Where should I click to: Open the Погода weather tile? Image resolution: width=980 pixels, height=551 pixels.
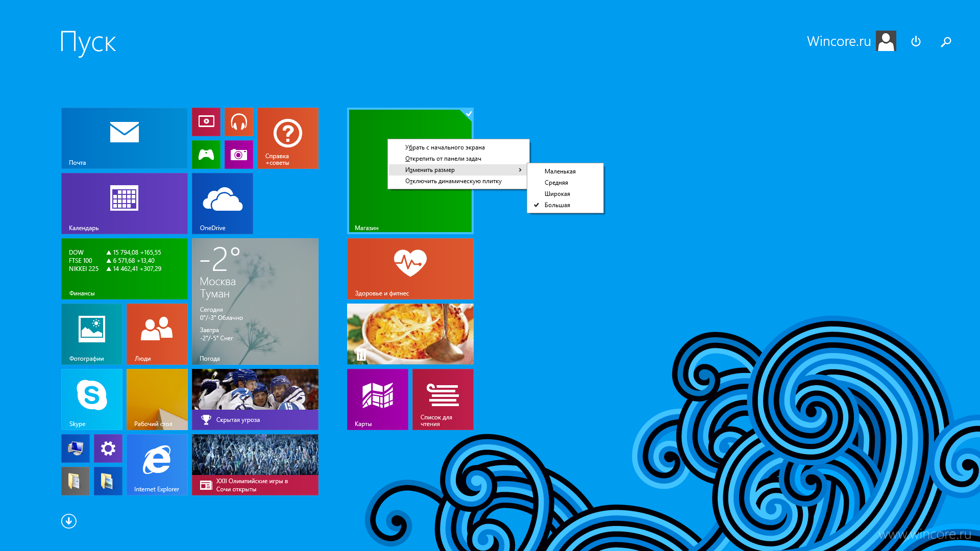(x=255, y=301)
